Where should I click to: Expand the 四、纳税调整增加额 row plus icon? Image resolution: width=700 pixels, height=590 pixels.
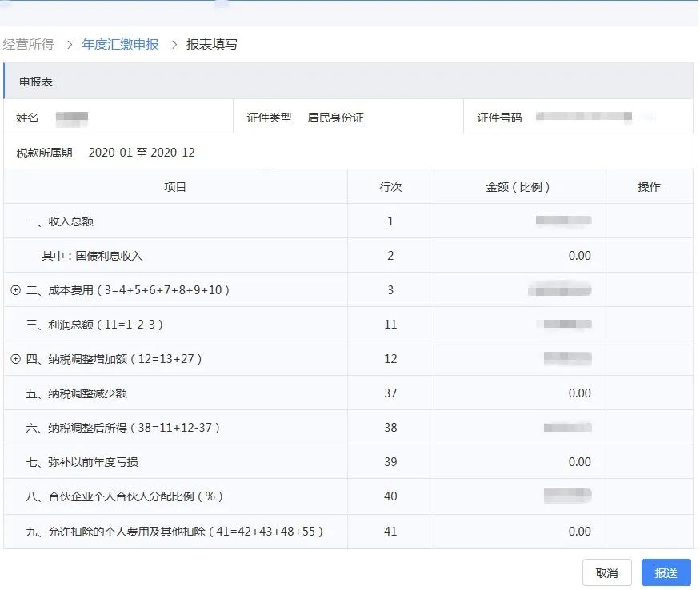(x=16, y=359)
